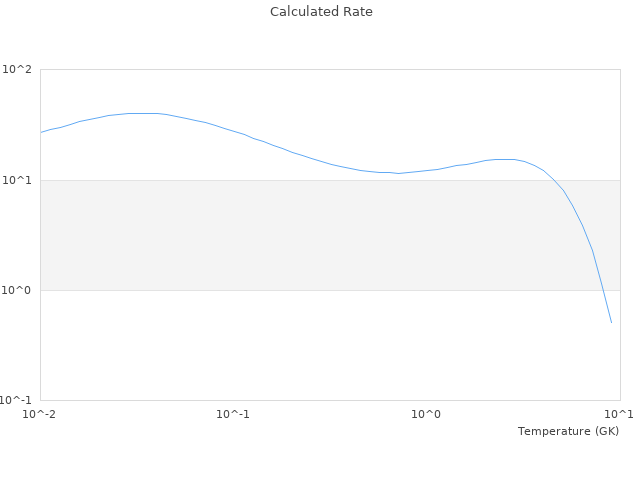This screenshot has width=640, height=480.
Task: Select the 10^0 y-axis tick label
Action: 17,290
